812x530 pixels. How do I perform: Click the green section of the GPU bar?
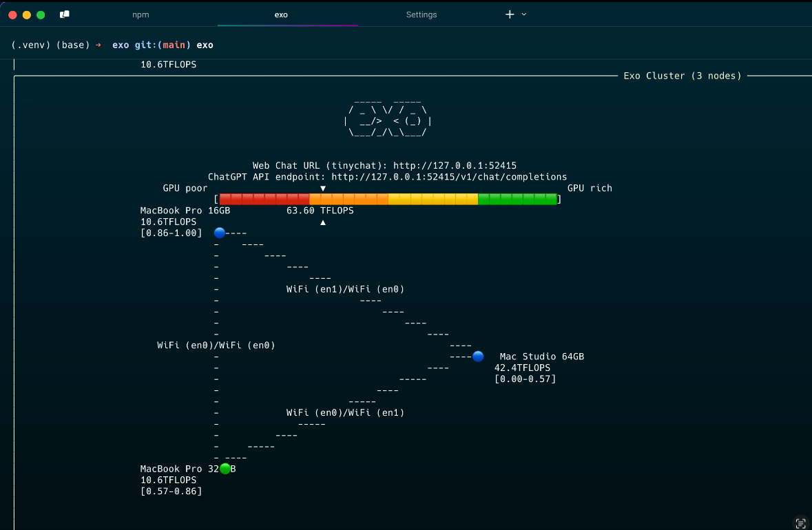(517, 199)
